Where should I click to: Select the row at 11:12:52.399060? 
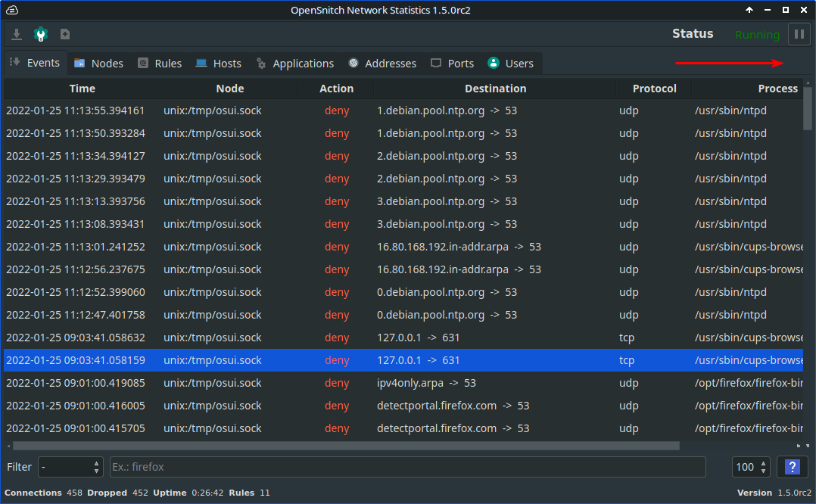click(x=403, y=292)
